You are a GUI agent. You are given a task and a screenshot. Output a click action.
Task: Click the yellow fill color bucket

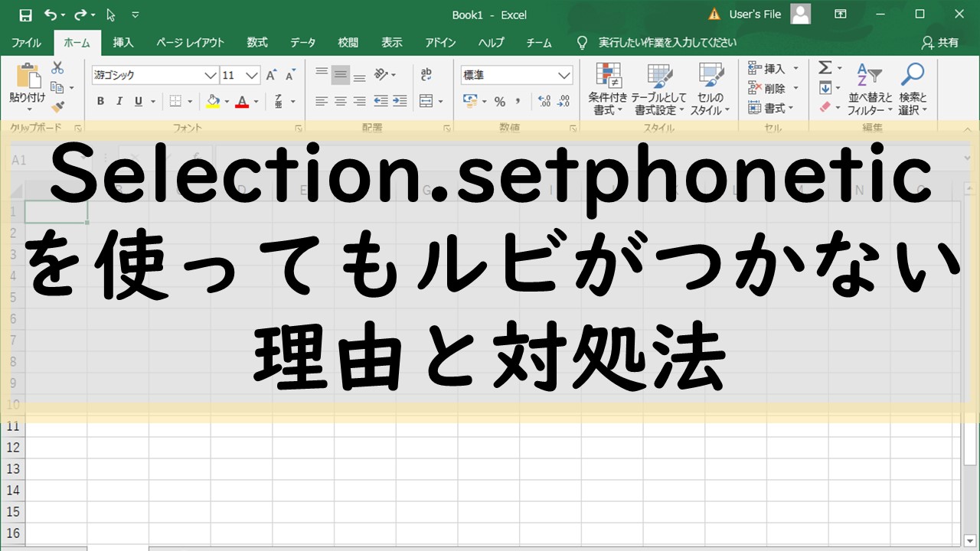[x=213, y=101]
